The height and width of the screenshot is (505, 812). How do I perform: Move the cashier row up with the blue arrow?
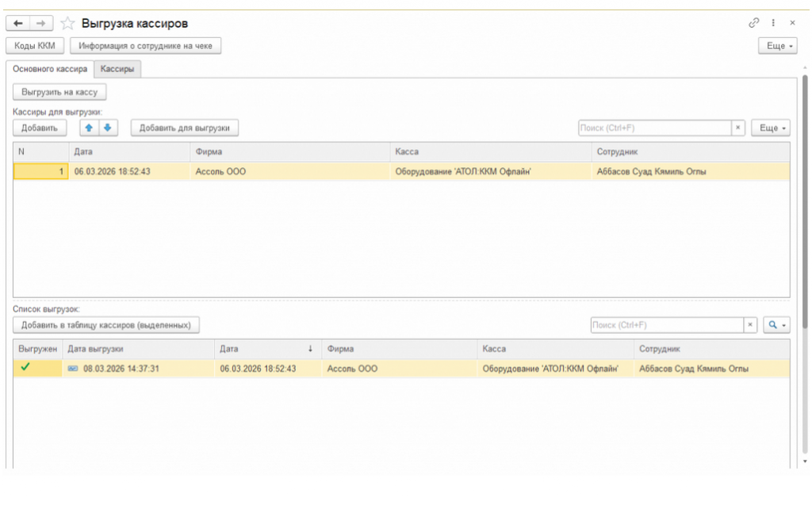pyautogui.click(x=89, y=128)
